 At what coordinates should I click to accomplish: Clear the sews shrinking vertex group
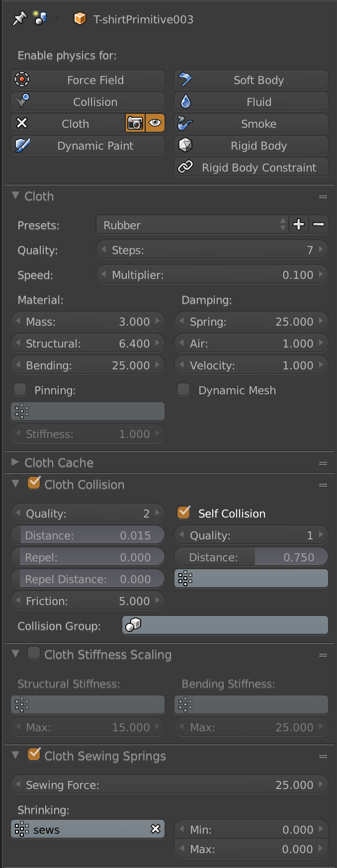pos(156,829)
